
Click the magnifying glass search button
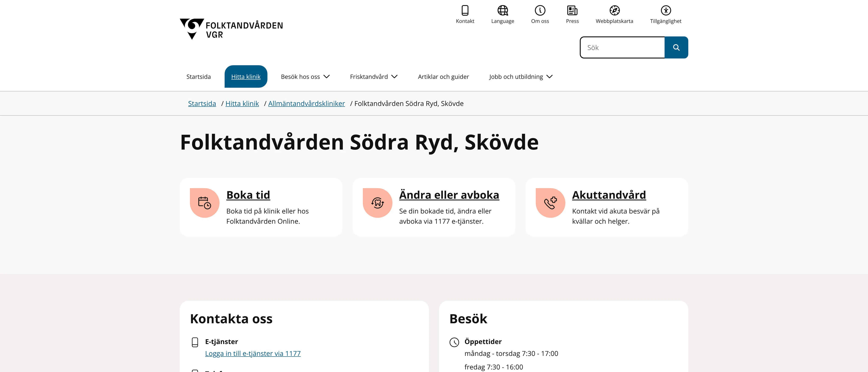(x=676, y=47)
